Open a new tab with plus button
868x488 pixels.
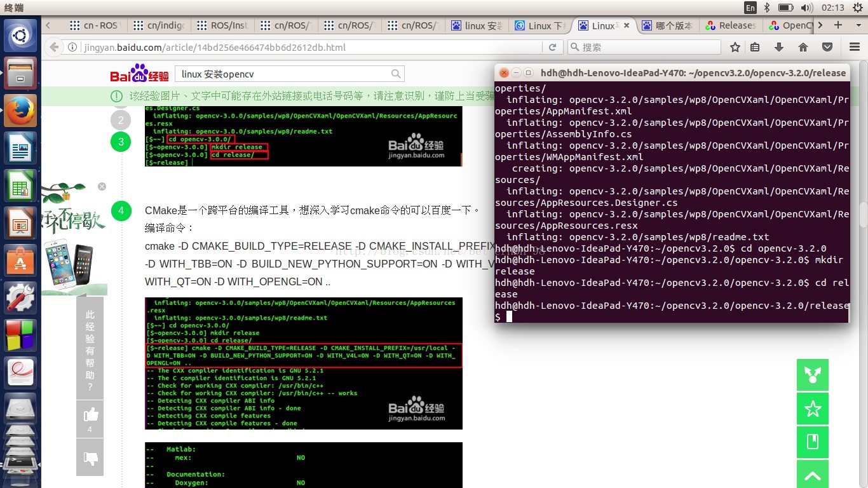pos(838,25)
